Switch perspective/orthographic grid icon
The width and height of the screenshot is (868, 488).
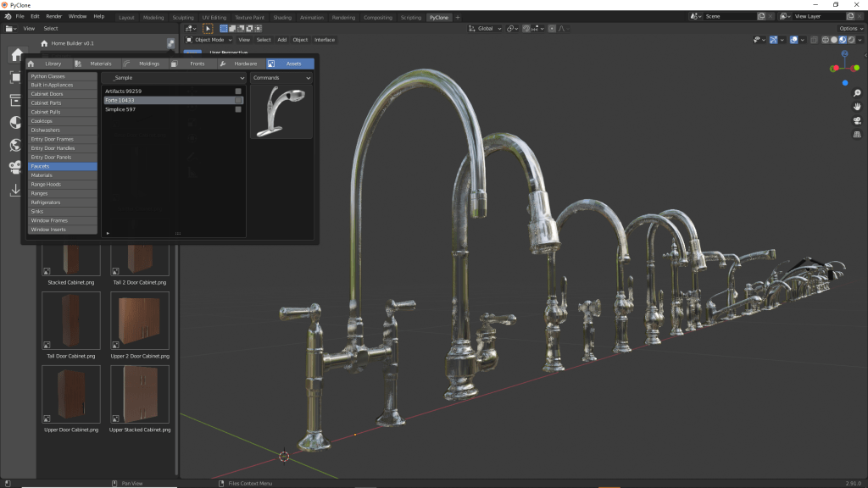click(857, 134)
